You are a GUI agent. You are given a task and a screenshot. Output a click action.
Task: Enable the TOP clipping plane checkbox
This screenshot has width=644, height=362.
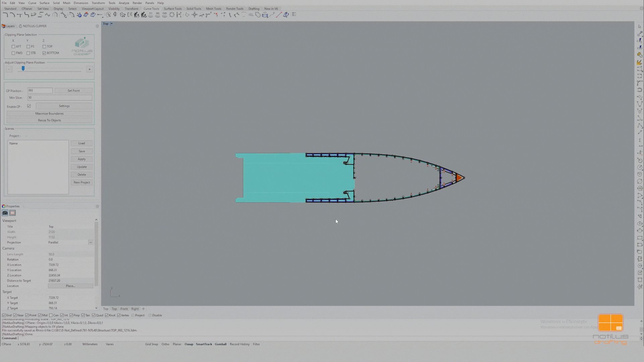(44, 47)
